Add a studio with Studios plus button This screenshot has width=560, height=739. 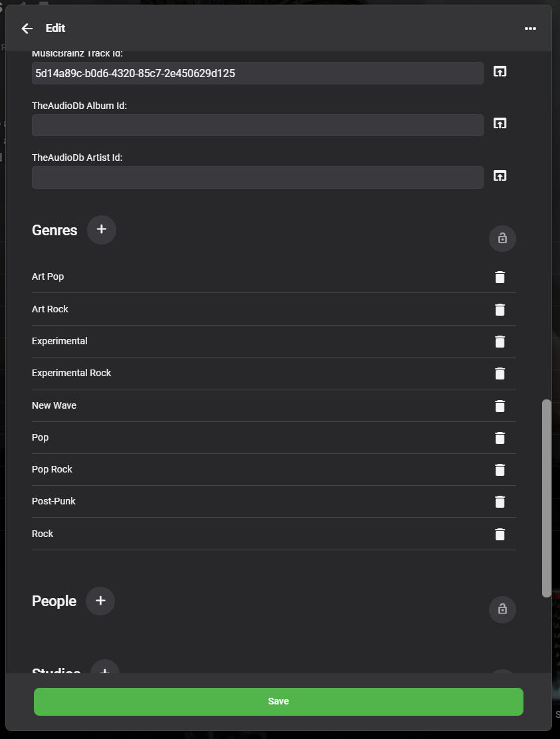[x=104, y=669]
